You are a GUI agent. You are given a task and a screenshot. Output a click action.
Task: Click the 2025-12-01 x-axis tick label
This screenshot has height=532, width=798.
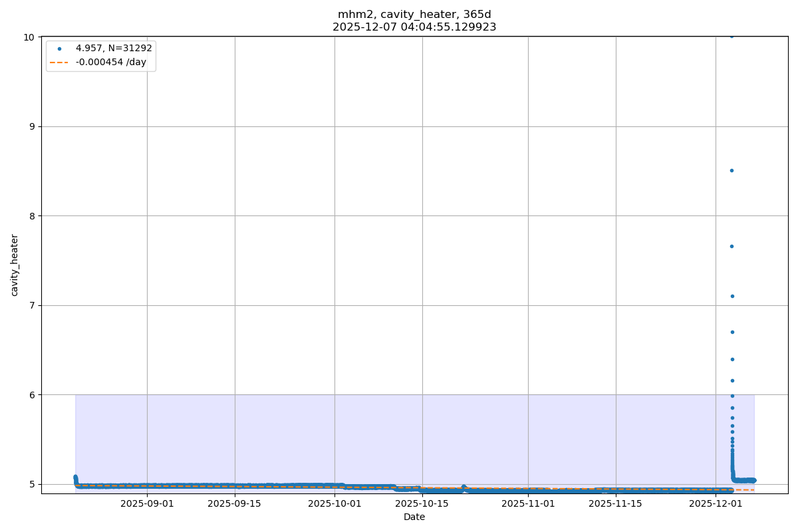click(716, 503)
